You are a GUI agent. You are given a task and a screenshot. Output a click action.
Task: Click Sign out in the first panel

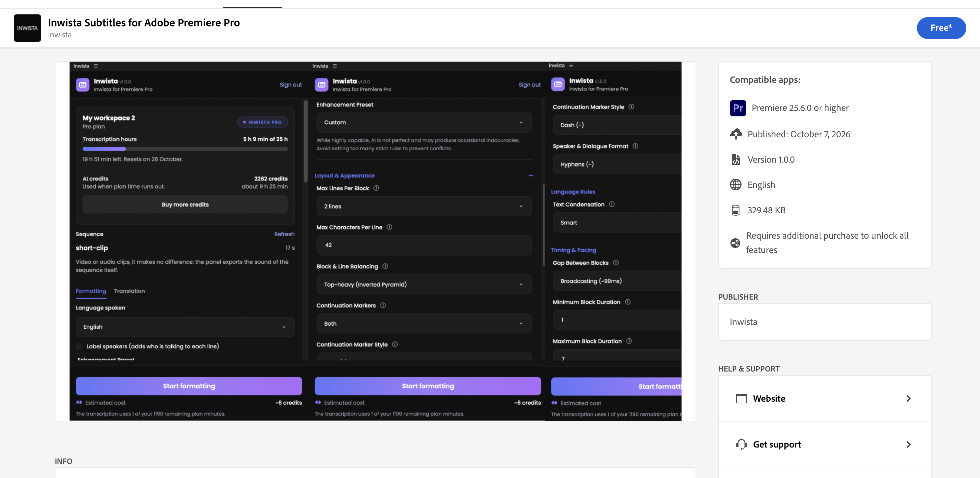pyautogui.click(x=290, y=85)
